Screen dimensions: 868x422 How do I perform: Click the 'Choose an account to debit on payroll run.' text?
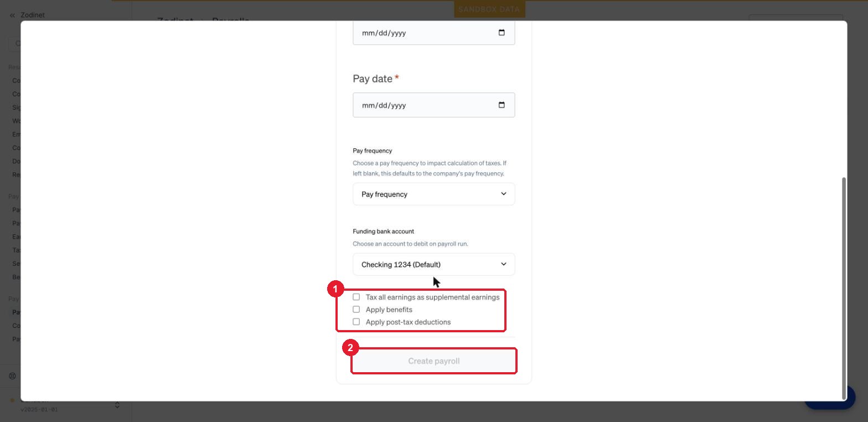(410, 244)
